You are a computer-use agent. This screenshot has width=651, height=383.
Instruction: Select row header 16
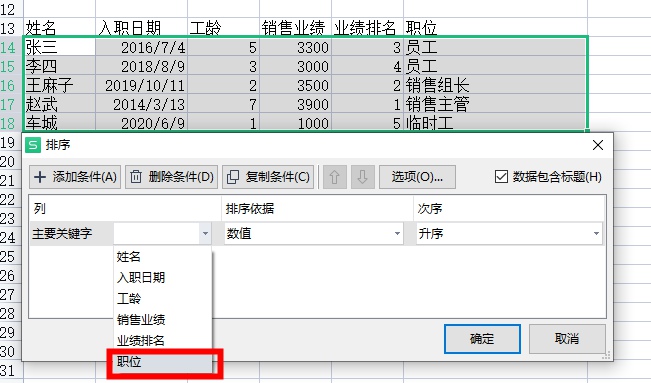point(11,85)
